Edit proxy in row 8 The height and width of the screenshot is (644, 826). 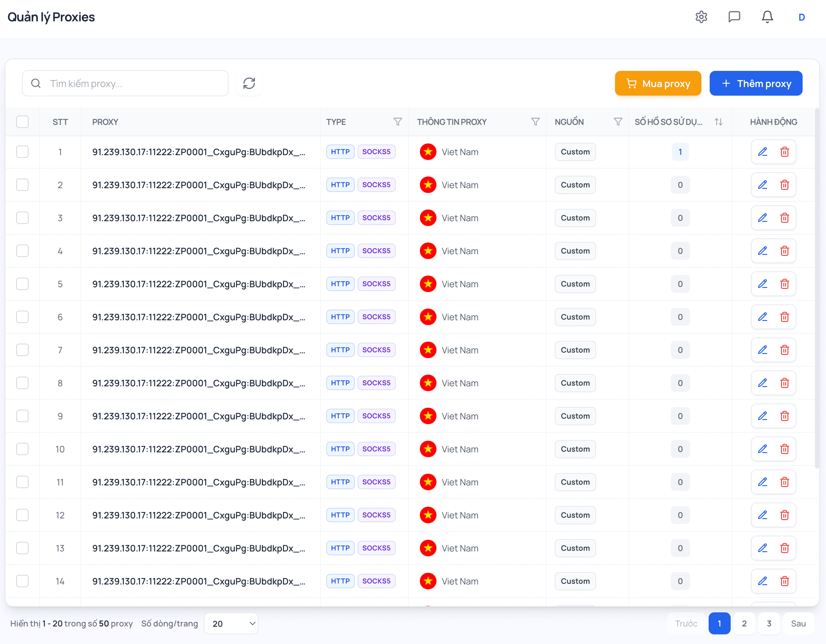coord(762,383)
